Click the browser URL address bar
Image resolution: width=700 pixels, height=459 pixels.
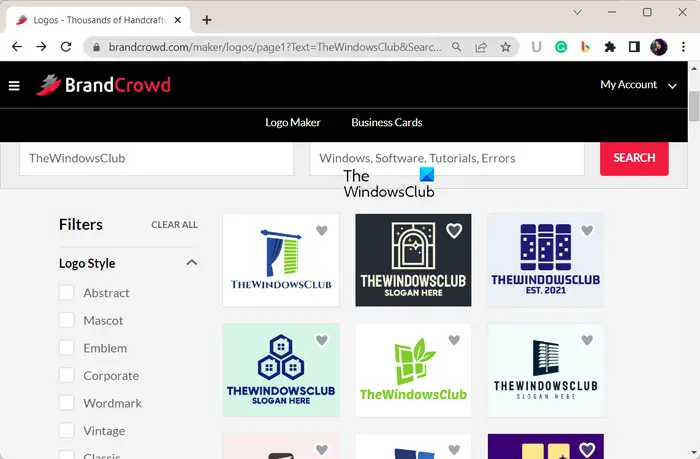click(x=275, y=47)
